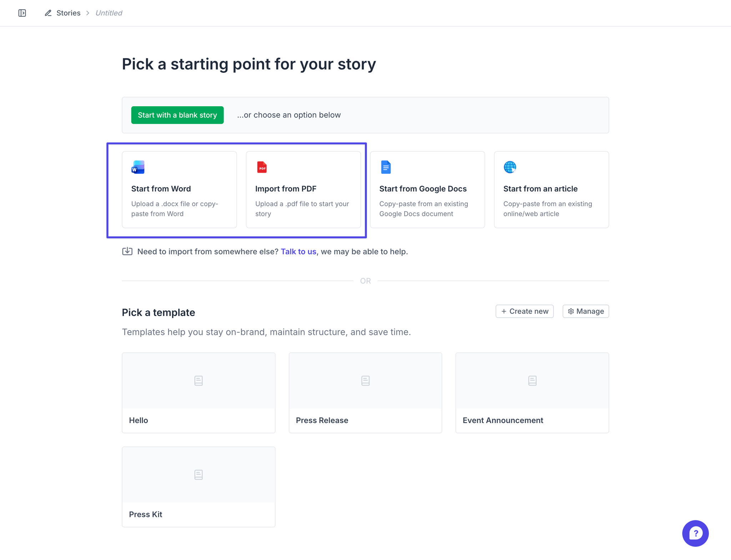The height and width of the screenshot is (560, 731).
Task: Click Create new template button
Action: click(x=524, y=311)
